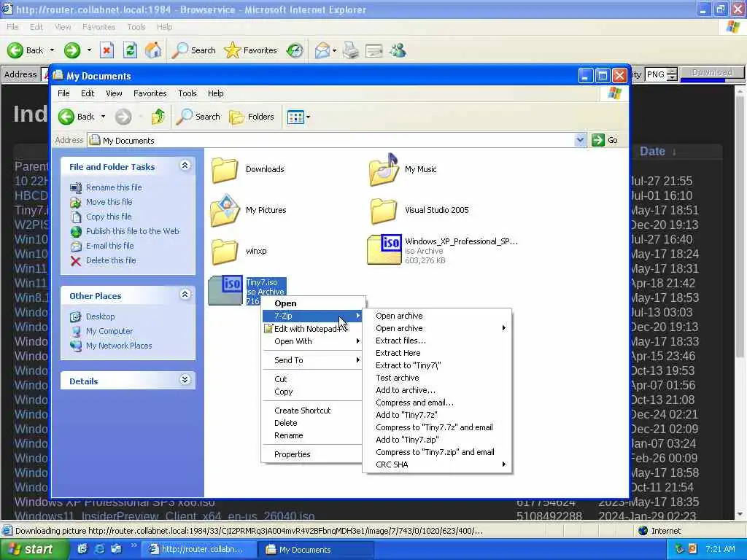
Task: Open the Downloads folder icon
Action: 225,170
